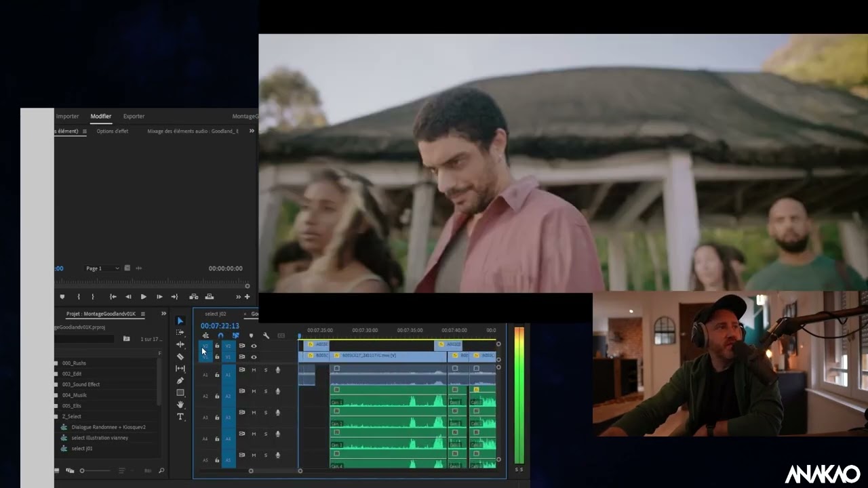Toggle the V2 track lock
This screenshot has width=868, height=488.
click(217, 346)
